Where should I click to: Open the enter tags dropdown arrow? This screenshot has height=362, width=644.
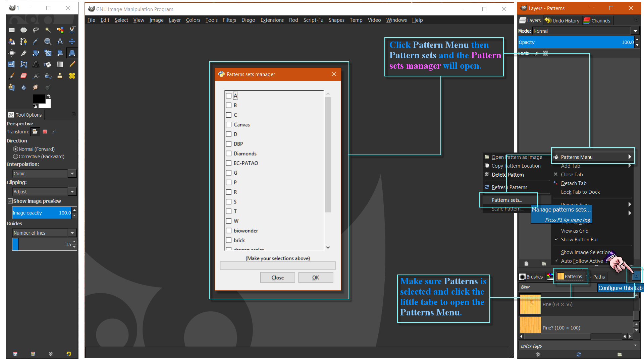coord(635,345)
